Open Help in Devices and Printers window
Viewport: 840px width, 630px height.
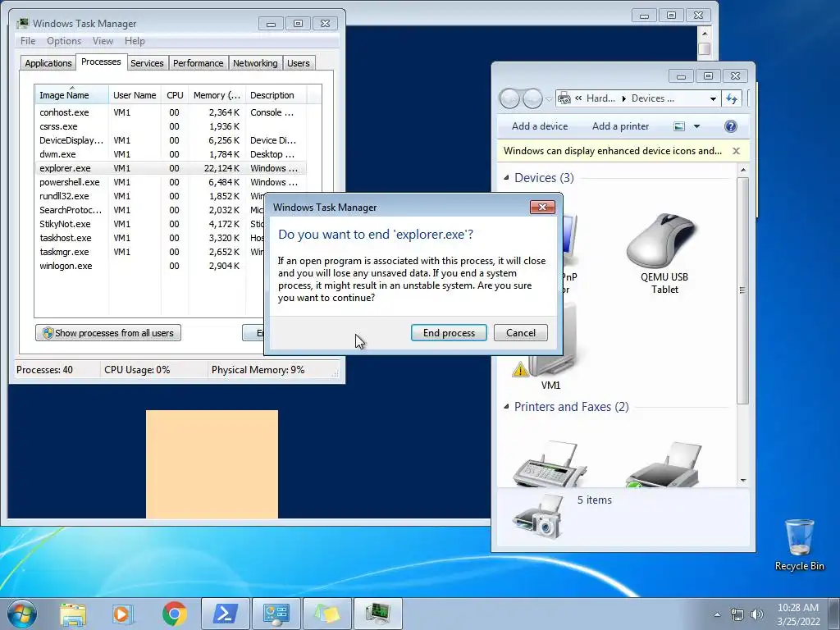[730, 126]
